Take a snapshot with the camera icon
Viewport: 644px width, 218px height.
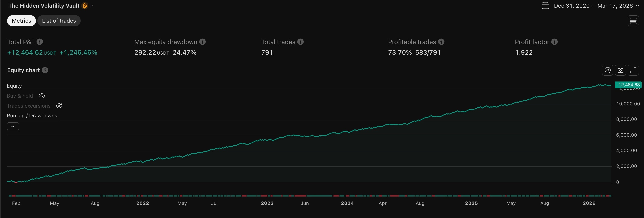click(x=620, y=70)
